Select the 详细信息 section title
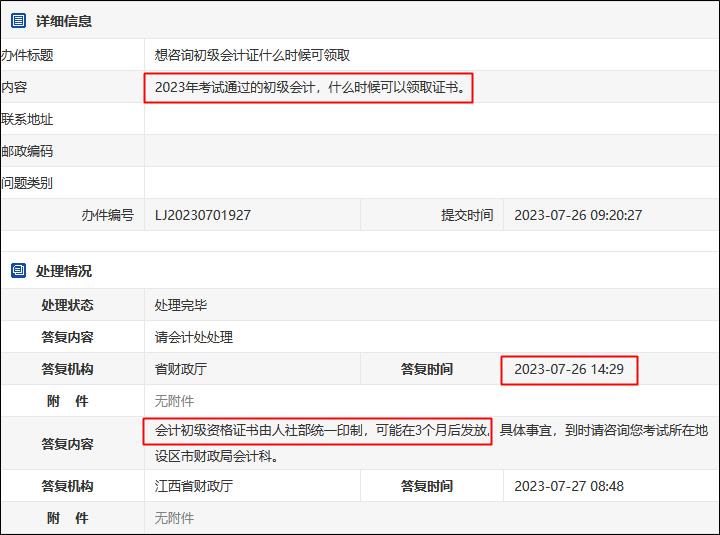Image resolution: width=720 pixels, height=535 pixels. tap(64, 21)
